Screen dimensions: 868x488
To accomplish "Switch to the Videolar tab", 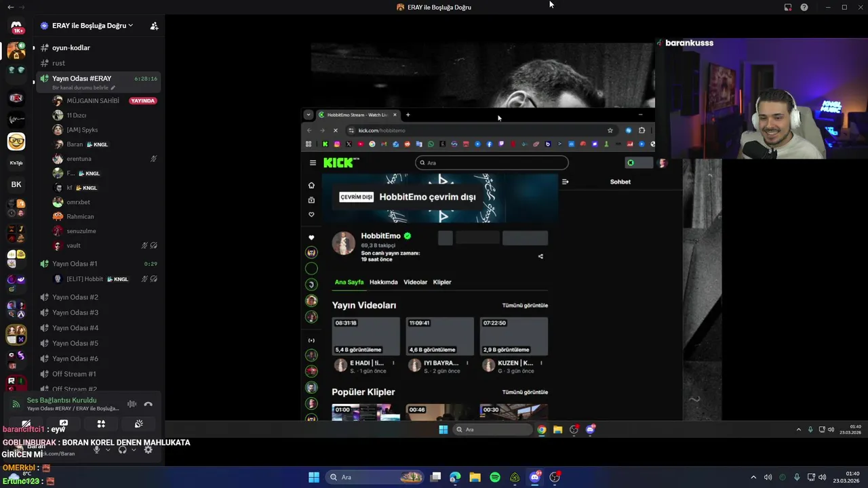I will coord(416,282).
